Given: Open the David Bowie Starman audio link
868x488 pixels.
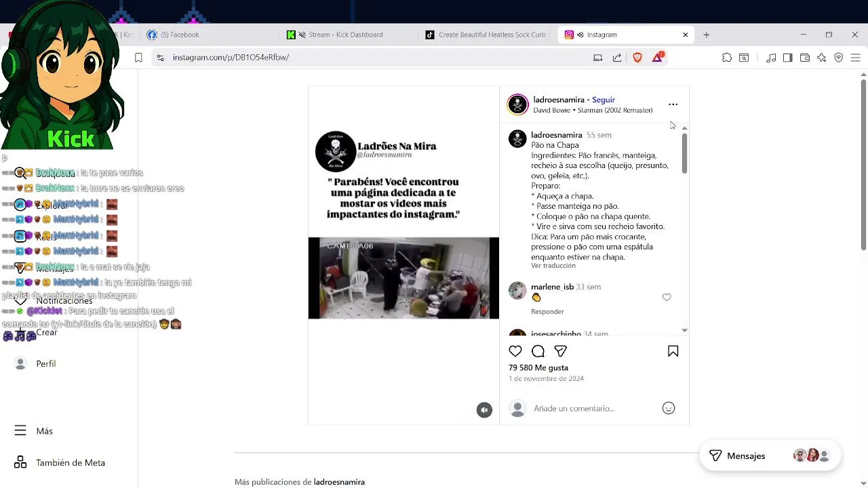Looking at the screenshot, I should click(x=593, y=110).
